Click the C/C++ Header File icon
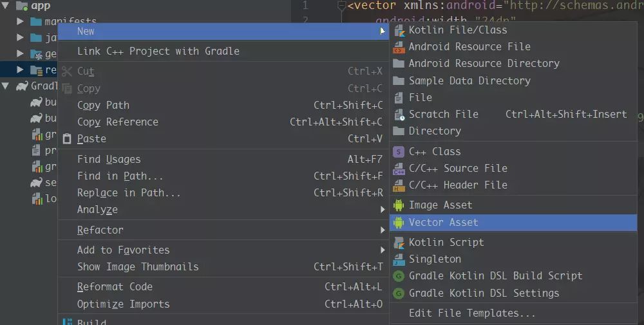Viewport: 644px width, 325px height. pyautogui.click(x=399, y=185)
